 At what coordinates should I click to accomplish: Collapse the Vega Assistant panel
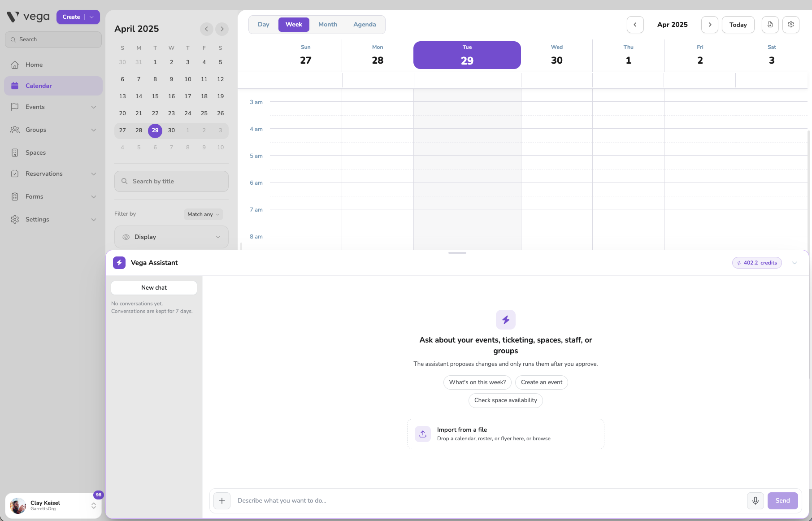click(x=795, y=263)
